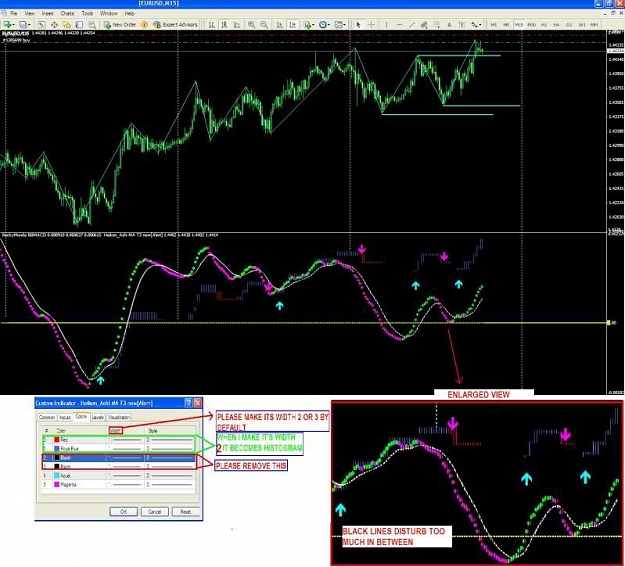Switch chart to M5 timeframe
The image size is (625, 567).
point(506,25)
